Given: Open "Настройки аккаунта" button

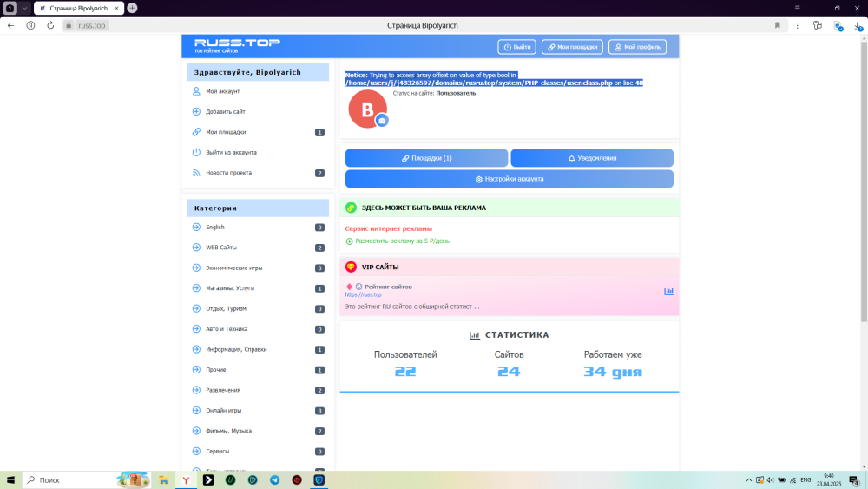Looking at the screenshot, I should click(509, 179).
